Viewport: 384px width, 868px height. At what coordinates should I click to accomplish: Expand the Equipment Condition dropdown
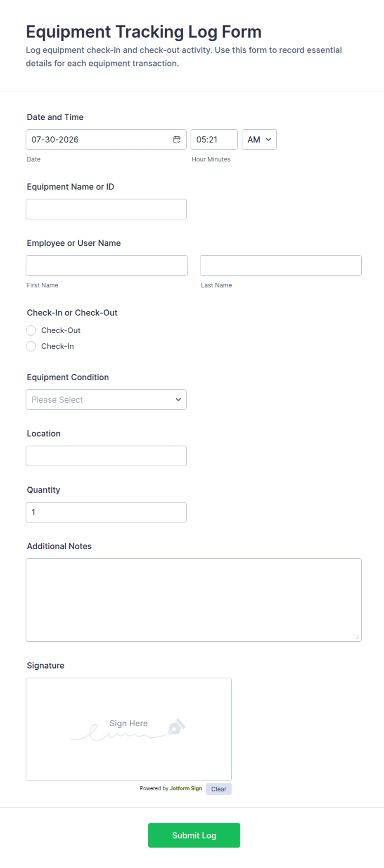tap(106, 400)
